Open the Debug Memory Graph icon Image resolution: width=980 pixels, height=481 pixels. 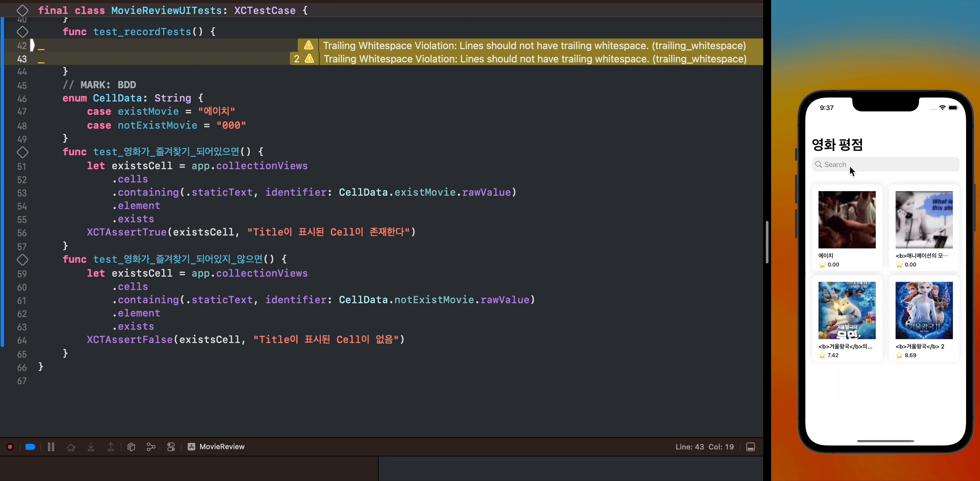(x=151, y=447)
